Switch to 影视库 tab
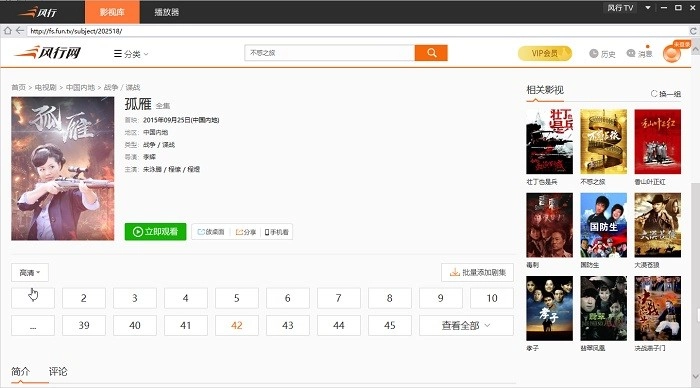 click(x=112, y=12)
